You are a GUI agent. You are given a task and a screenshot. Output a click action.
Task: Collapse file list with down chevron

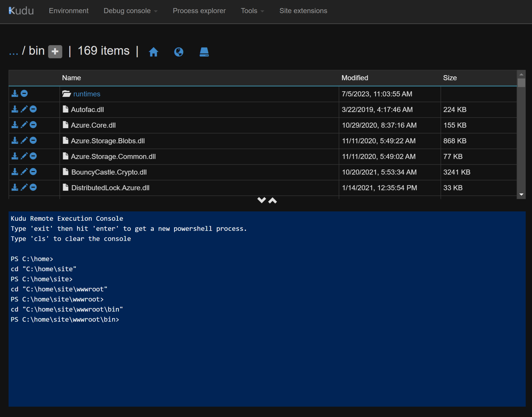262,200
